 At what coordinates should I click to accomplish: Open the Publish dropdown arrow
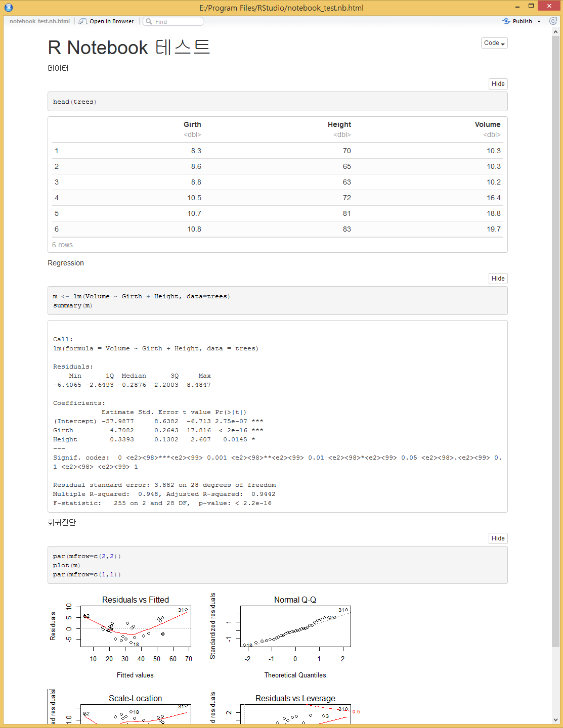click(x=539, y=21)
